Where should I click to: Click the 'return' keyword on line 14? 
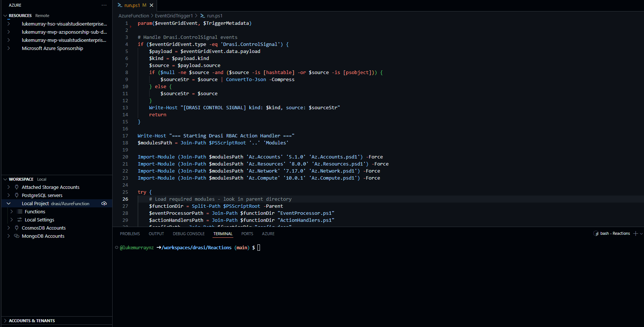point(158,114)
